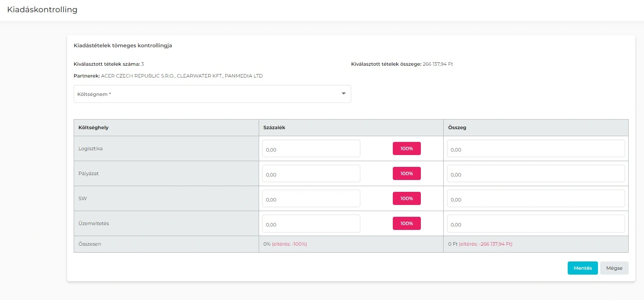Set Logisztika to 100% with its button
This screenshot has height=300, width=644.
point(406,148)
